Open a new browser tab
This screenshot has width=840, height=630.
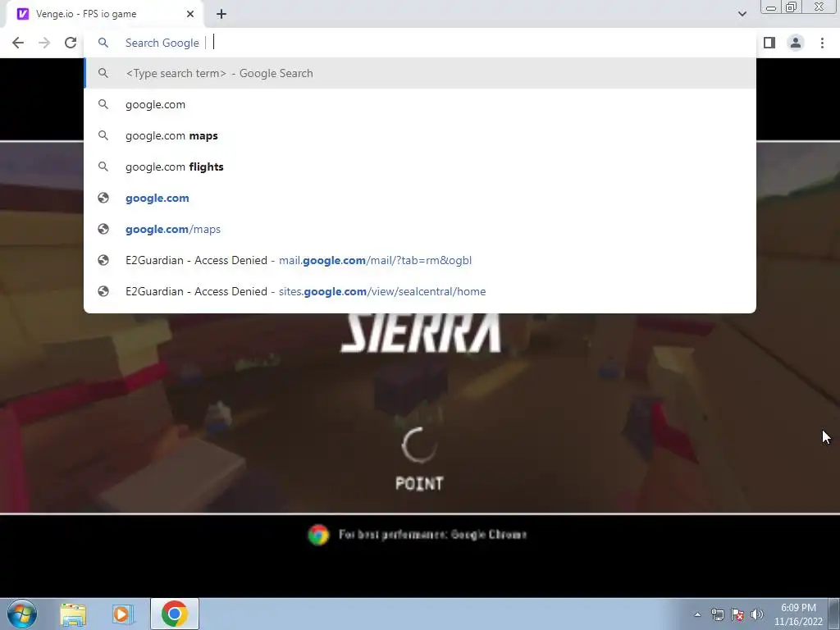[x=221, y=14]
